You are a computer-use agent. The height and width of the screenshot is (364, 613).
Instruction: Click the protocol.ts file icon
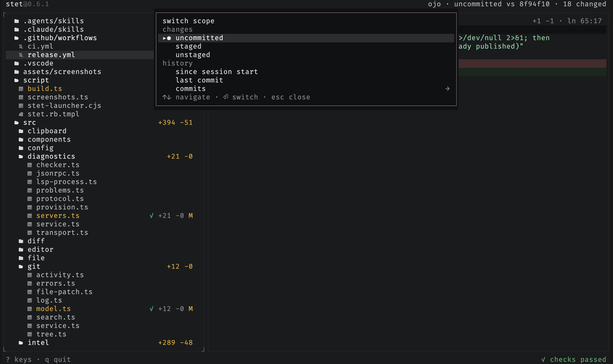tap(30, 199)
